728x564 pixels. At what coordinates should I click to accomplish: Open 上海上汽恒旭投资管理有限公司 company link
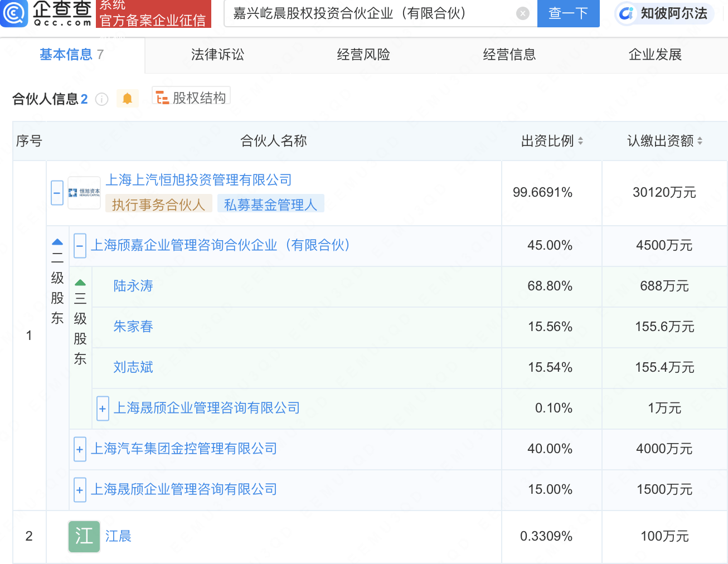(199, 180)
